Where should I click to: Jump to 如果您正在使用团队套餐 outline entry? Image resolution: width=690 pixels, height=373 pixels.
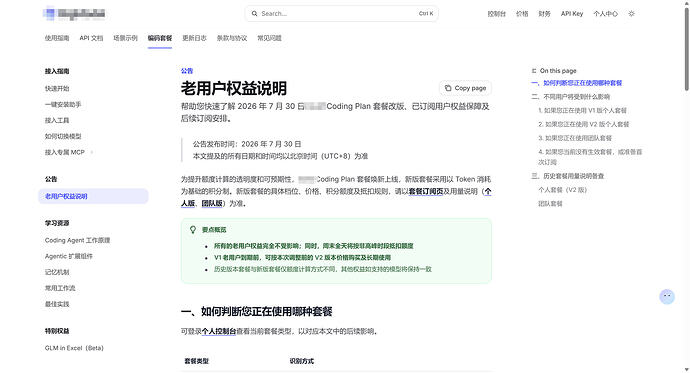(x=575, y=138)
